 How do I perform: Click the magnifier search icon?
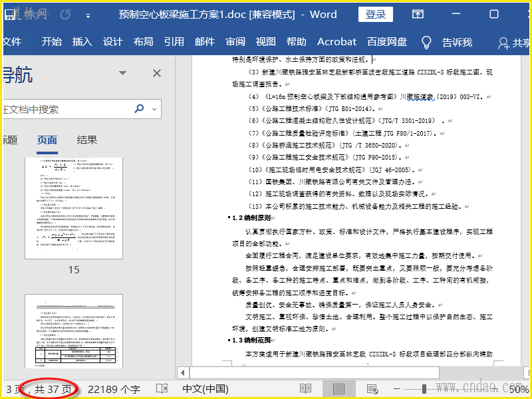(x=139, y=108)
